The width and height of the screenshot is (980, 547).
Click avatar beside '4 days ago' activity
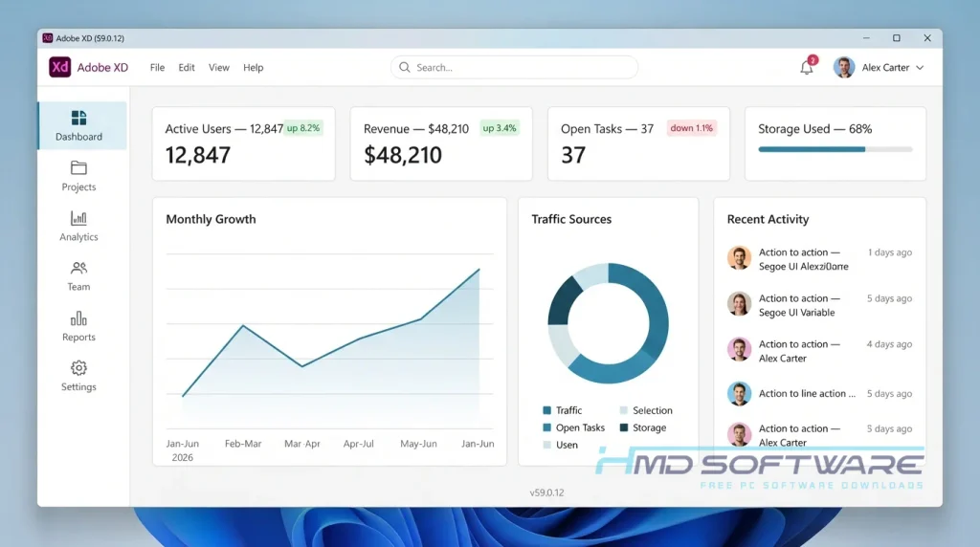(739, 350)
